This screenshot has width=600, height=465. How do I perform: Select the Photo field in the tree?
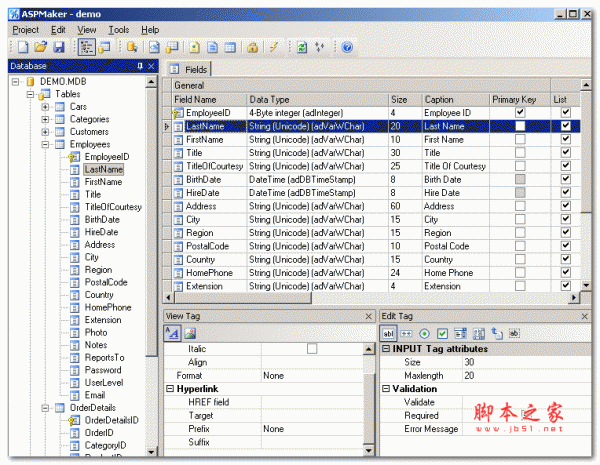[x=96, y=333]
